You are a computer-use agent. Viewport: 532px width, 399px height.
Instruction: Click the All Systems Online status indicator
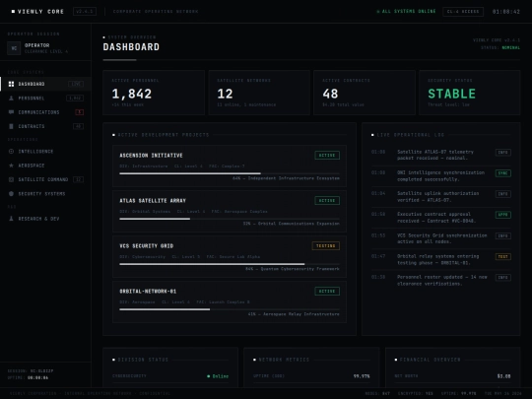[406, 11]
